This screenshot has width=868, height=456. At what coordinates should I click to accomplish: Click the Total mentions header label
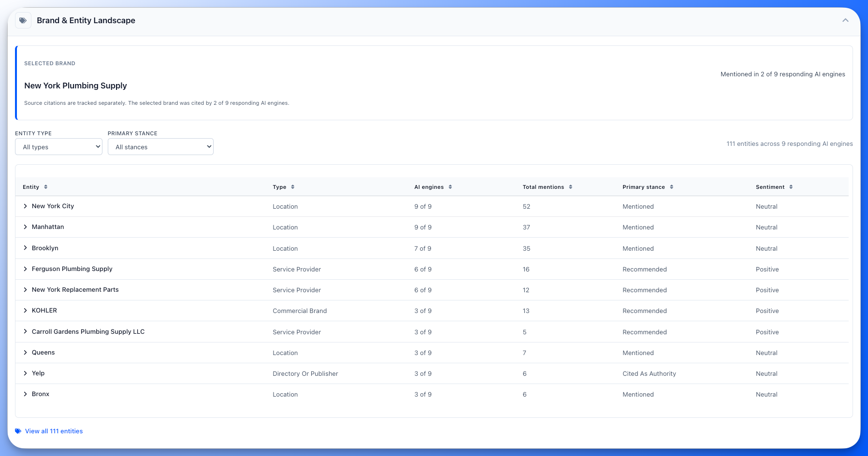pos(543,187)
